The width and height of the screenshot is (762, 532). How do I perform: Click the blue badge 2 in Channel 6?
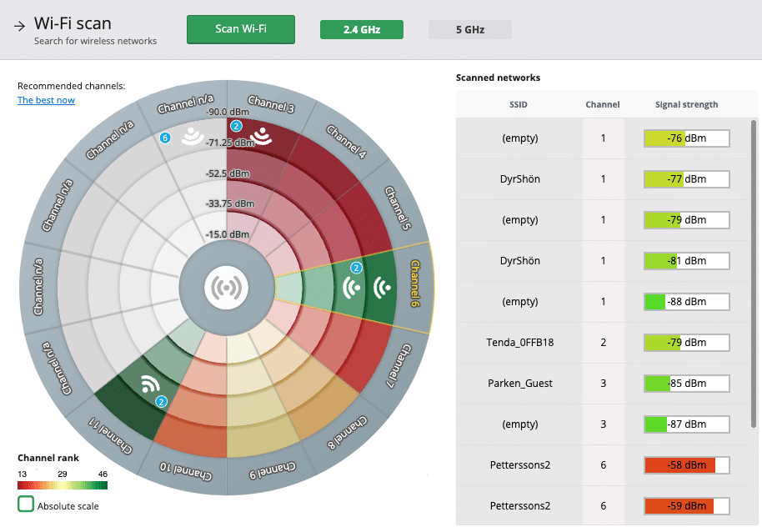coord(356,268)
